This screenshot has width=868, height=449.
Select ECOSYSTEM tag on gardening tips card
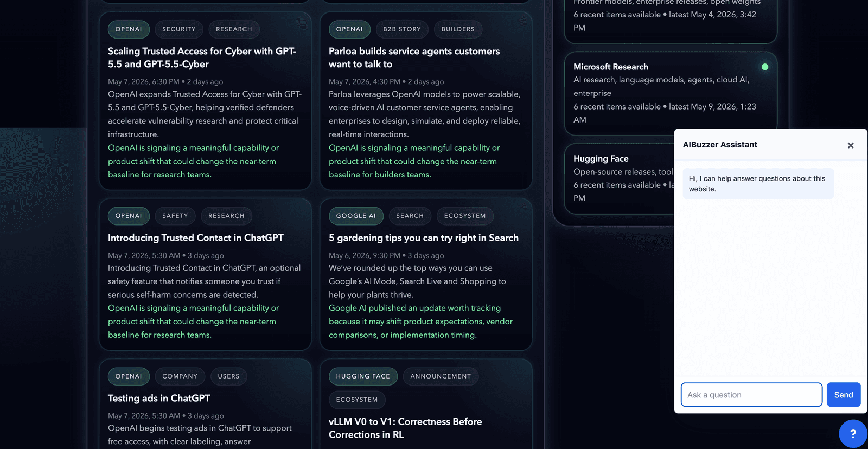[465, 216]
